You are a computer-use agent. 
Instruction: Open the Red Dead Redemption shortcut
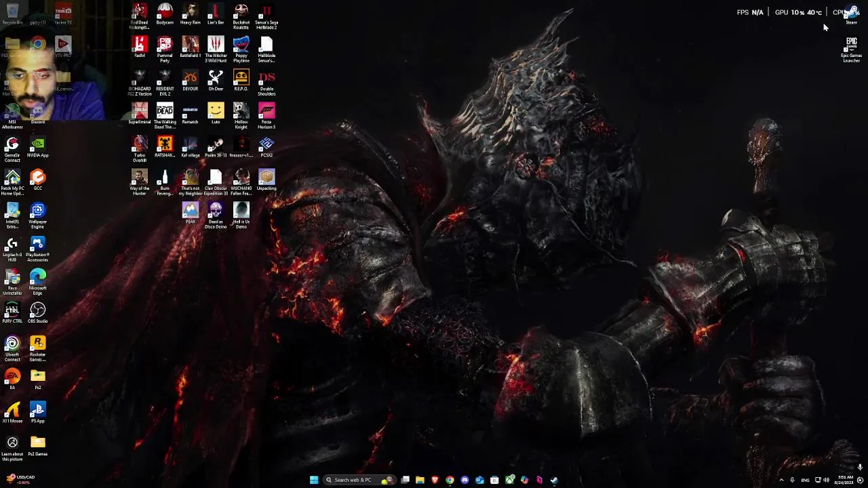[139, 16]
